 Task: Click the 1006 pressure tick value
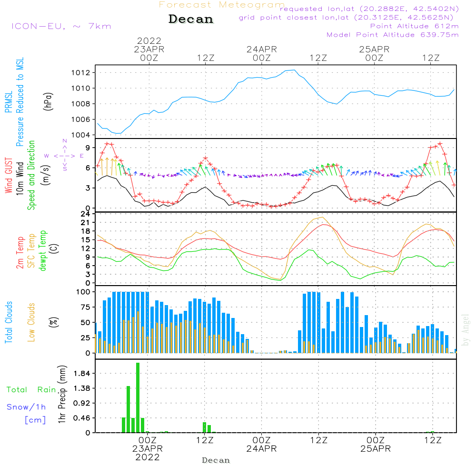pos(81,119)
